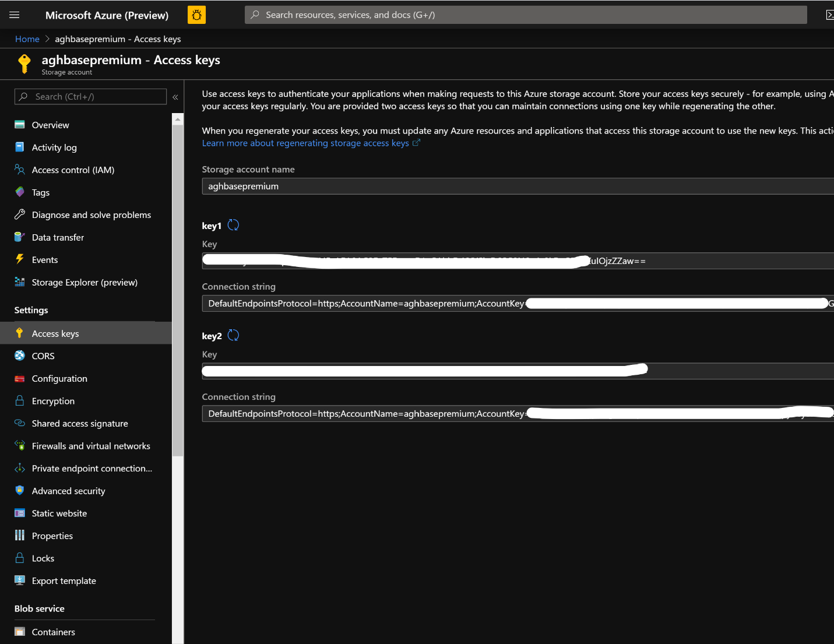Click the Encryption lock icon
Image resolution: width=834 pixels, height=644 pixels.
pos(20,400)
